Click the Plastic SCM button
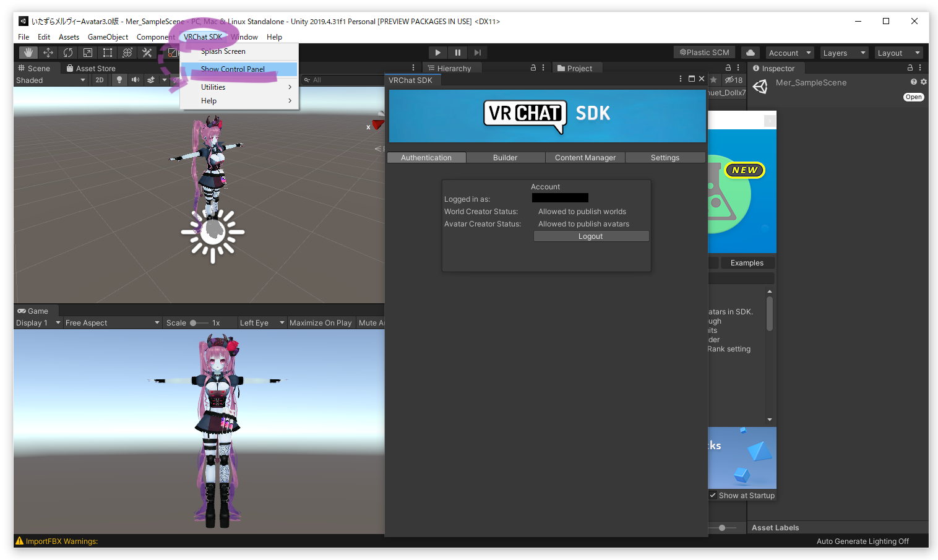 point(704,53)
